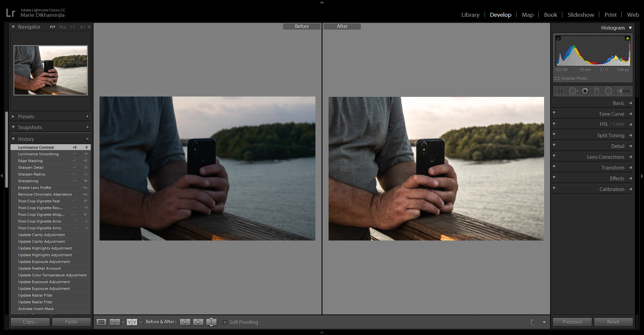Open the Print module
Screen dimensions: 644x335
tap(610, 15)
